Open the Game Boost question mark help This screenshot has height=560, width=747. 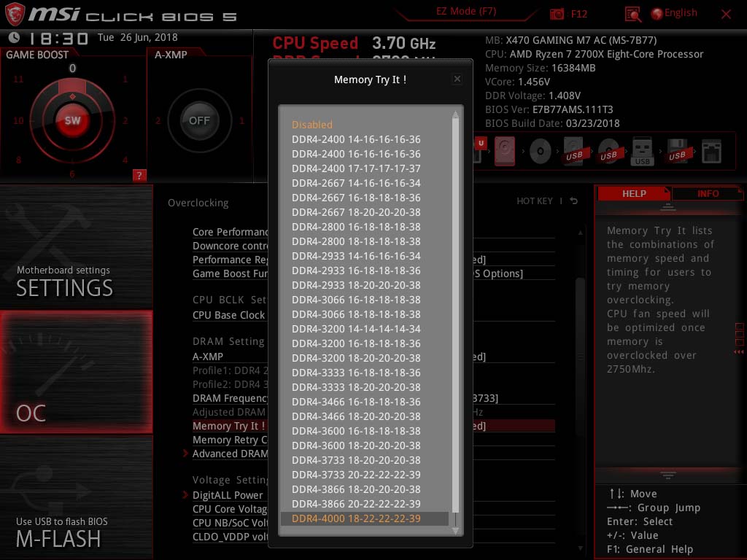click(x=139, y=175)
